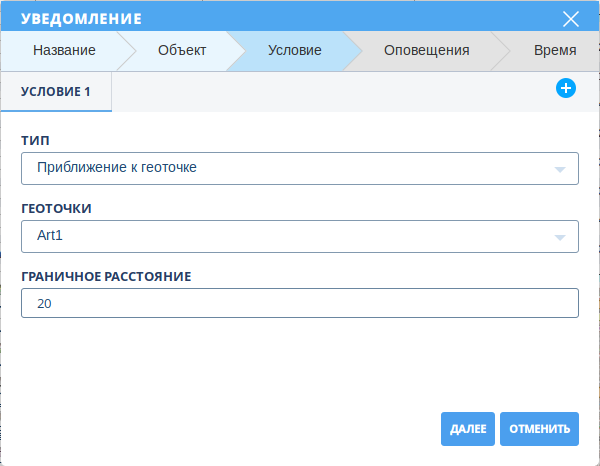This screenshot has height=466, width=600.
Task: Jump to the Время step
Action: [554, 50]
